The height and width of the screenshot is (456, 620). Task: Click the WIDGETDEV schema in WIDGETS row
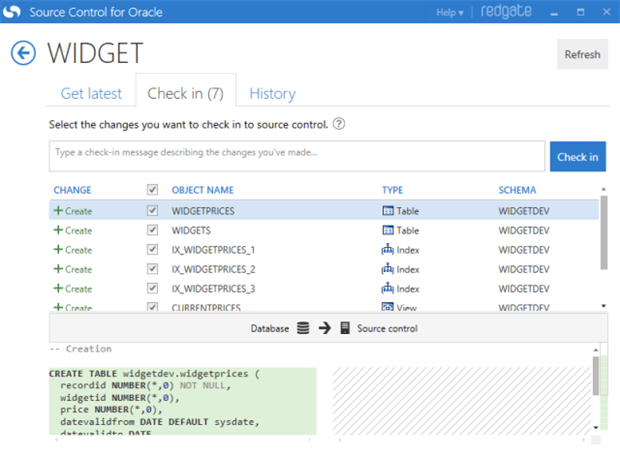524,230
